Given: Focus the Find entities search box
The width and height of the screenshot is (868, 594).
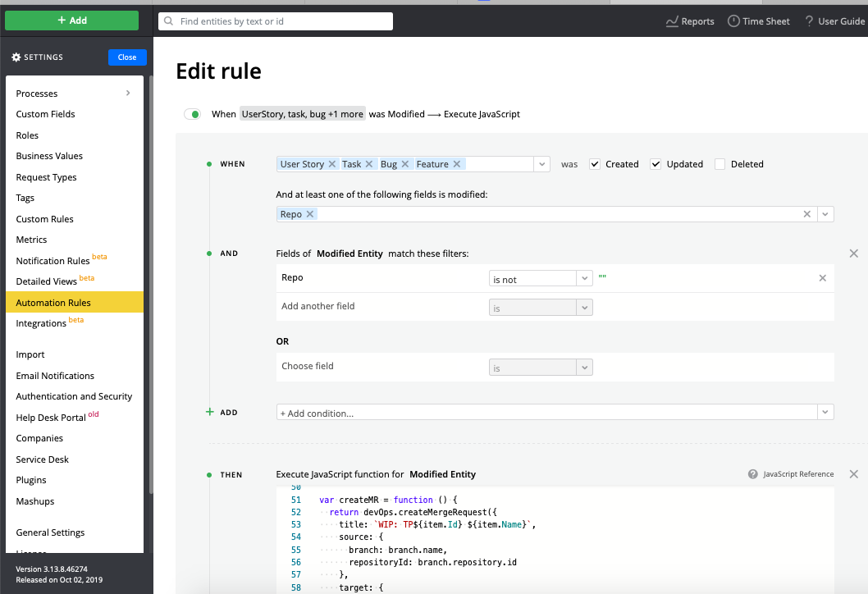Looking at the screenshot, I should click(x=276, y=21).
